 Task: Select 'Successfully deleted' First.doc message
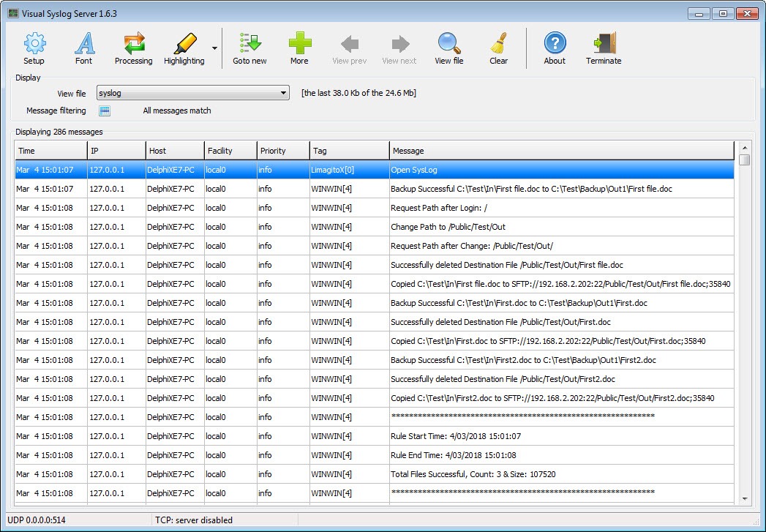tap(500, 323)
